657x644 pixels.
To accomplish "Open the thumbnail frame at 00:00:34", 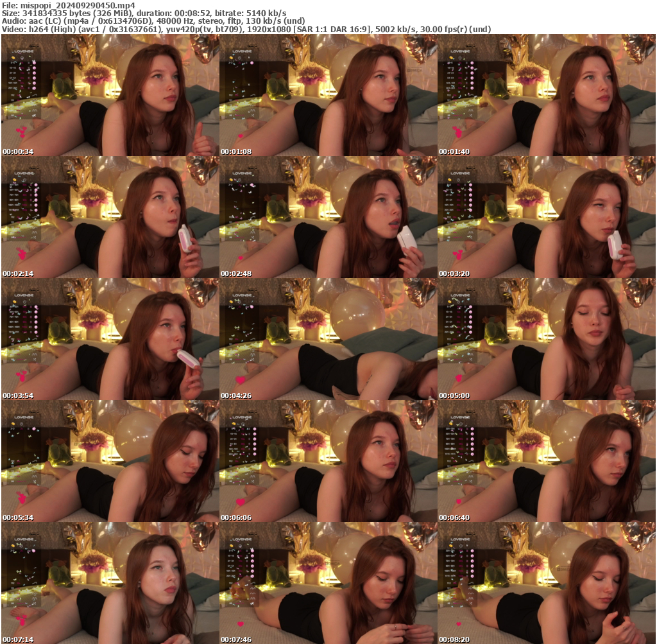I will pos(110,95).
